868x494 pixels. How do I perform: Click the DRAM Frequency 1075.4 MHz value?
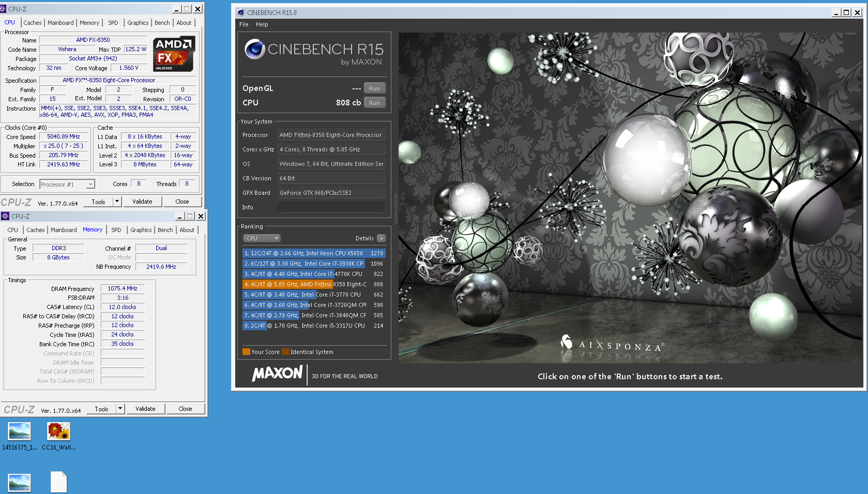pos(123,288)
